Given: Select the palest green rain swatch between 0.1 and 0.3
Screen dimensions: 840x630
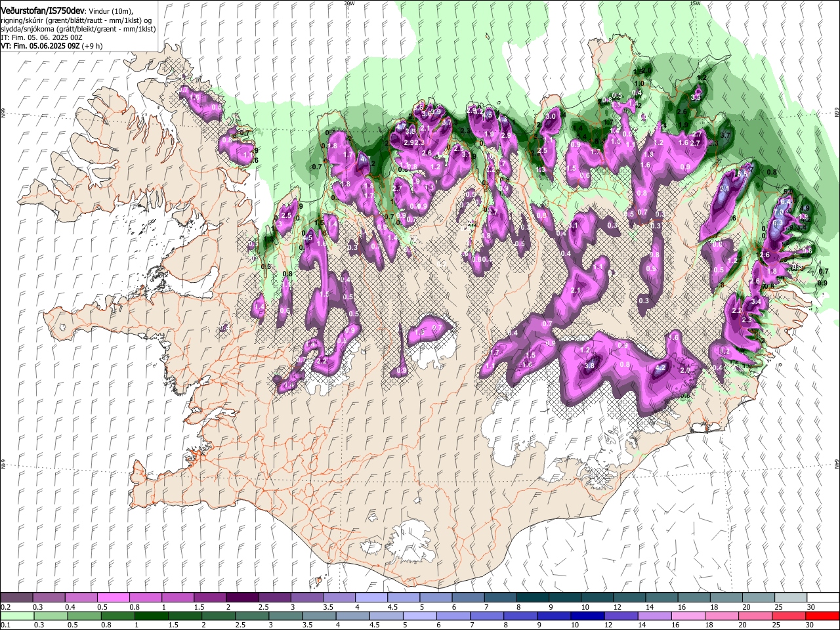Looking at the screenshot, I should click(16, 616).
